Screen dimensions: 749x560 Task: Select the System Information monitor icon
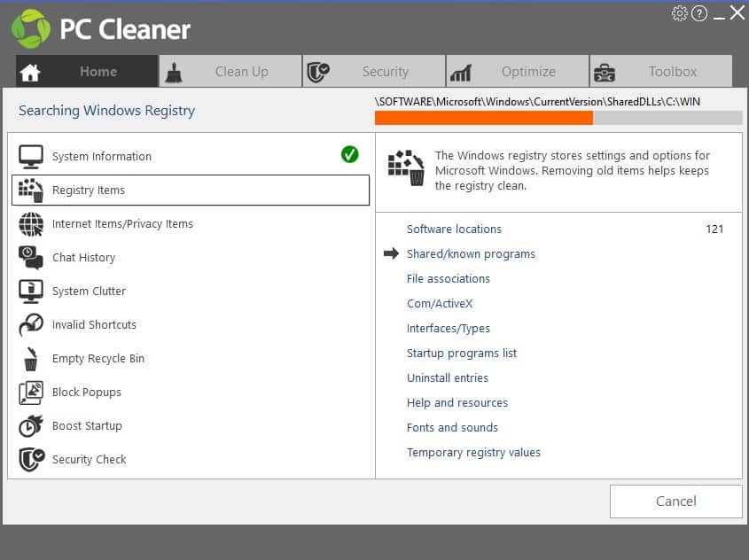tap(30, 155)
